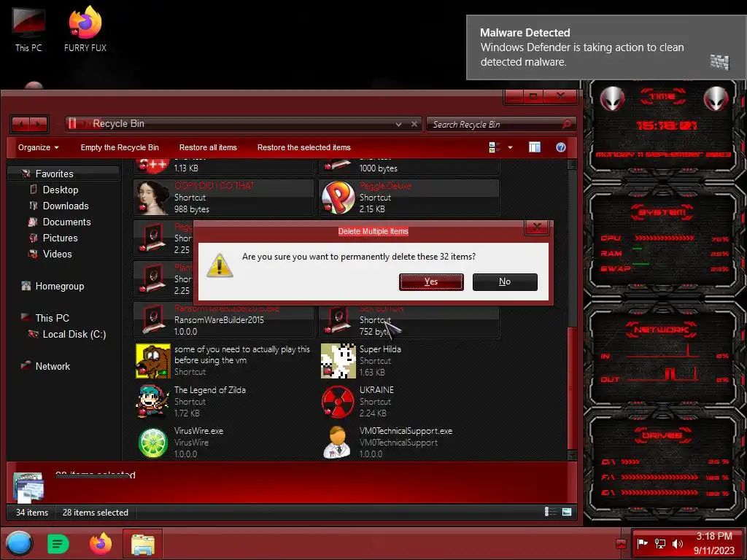This screenshot has height=560, width=747.
Task: Click the search magnifier icon
Action: (567, 124)
